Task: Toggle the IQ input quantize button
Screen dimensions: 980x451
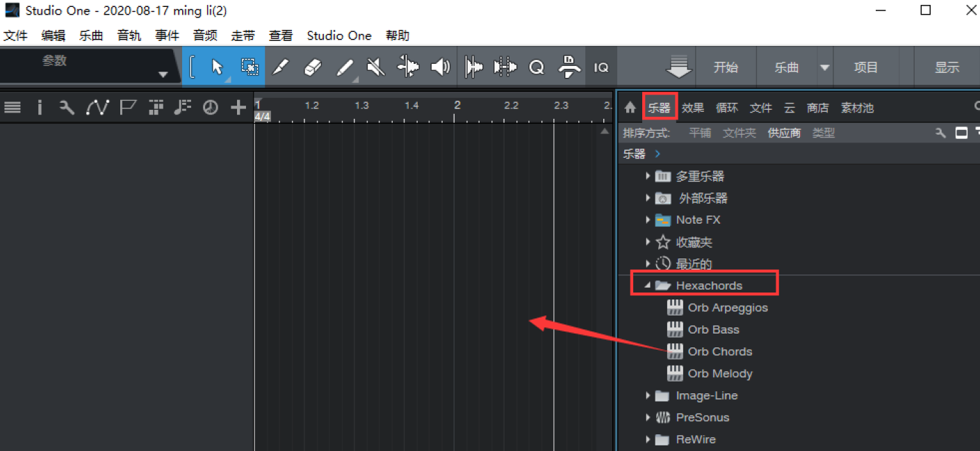Action: (601, 67)
